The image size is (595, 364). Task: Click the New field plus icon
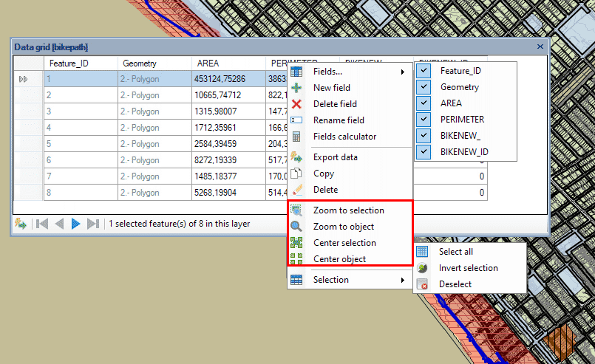coord(296,88)
